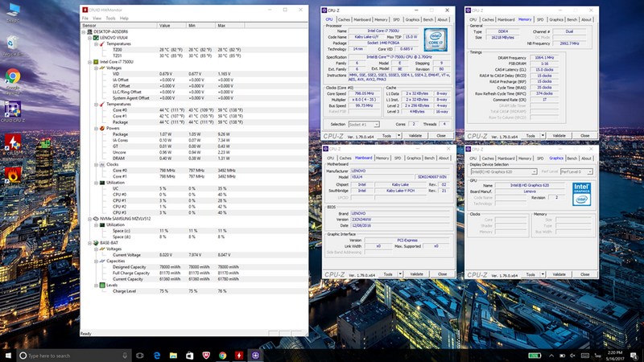Open HWMonitor Tools menu

tap(110, 19)
